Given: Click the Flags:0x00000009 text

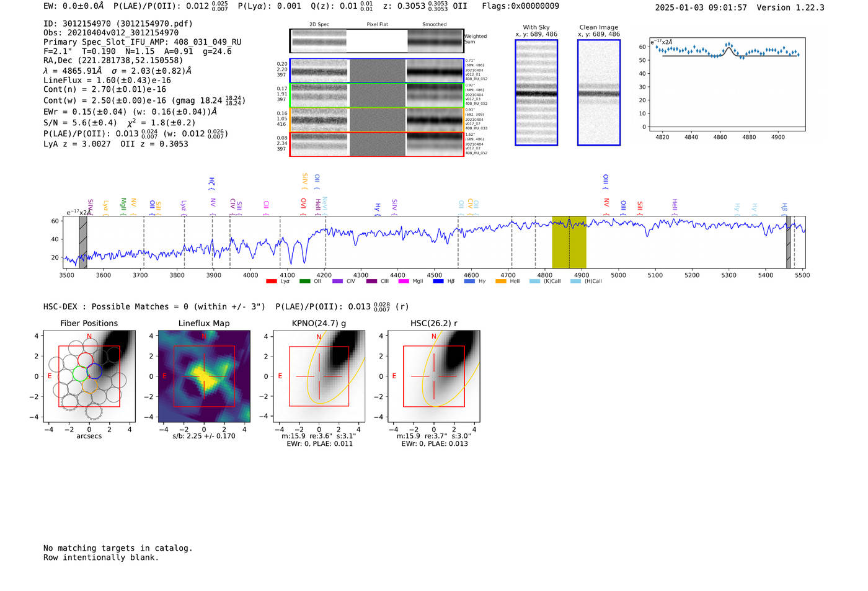Looking at the screenshot, I should click(520, 6).
